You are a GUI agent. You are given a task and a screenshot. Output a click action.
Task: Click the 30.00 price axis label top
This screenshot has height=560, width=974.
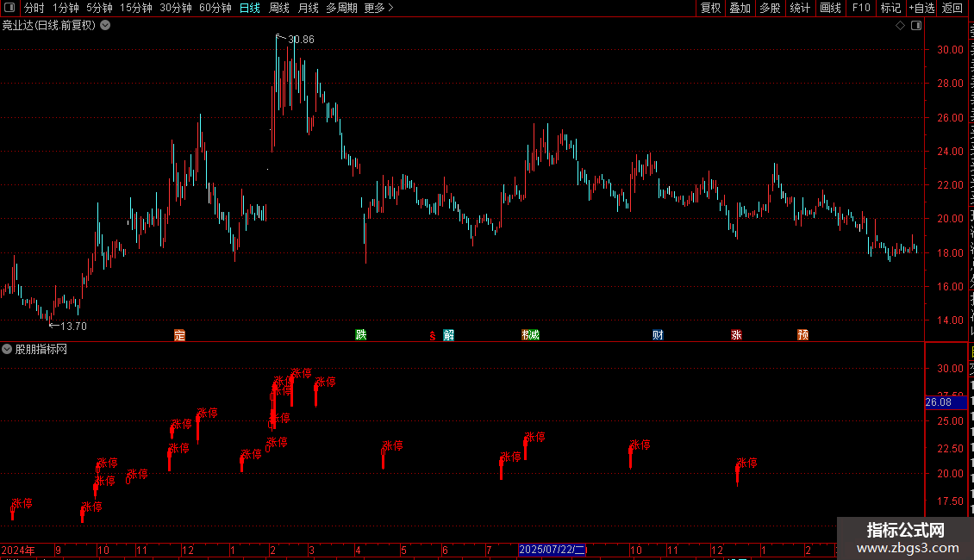[951, 50]
